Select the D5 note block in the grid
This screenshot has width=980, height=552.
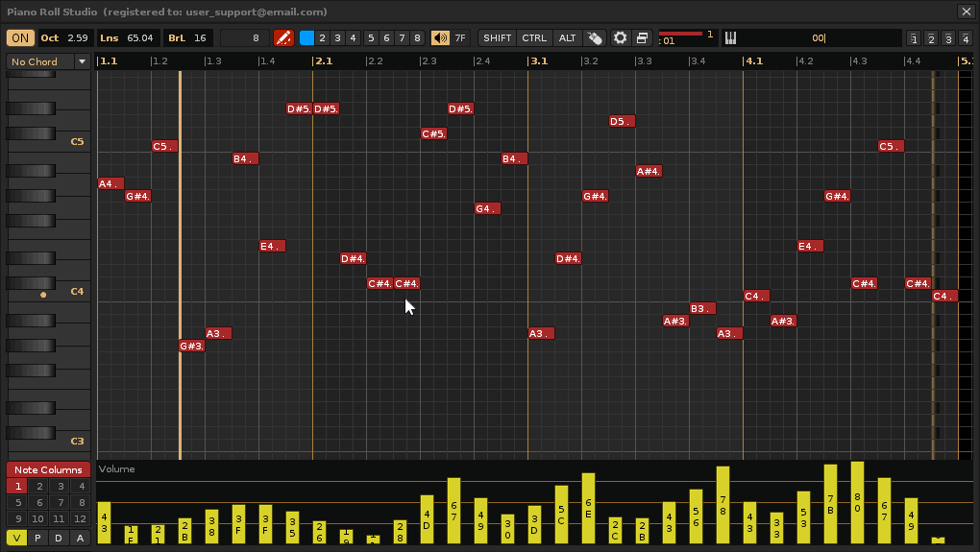[622, 122]
